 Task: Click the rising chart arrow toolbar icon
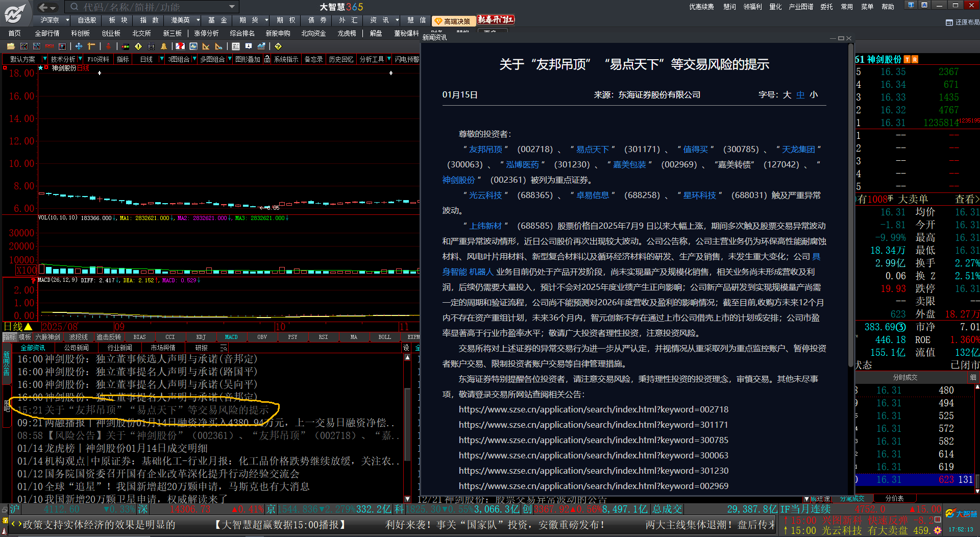(261, 46)
